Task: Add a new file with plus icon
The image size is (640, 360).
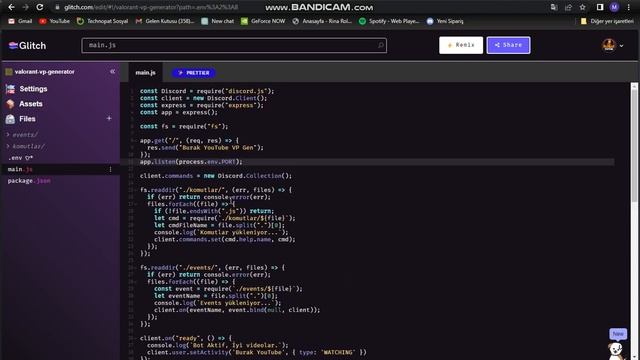Action: 109,118
